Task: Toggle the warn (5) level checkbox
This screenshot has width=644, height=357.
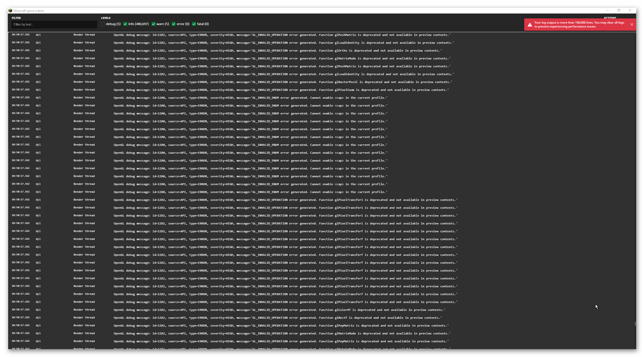Action: tap(153, 24)
